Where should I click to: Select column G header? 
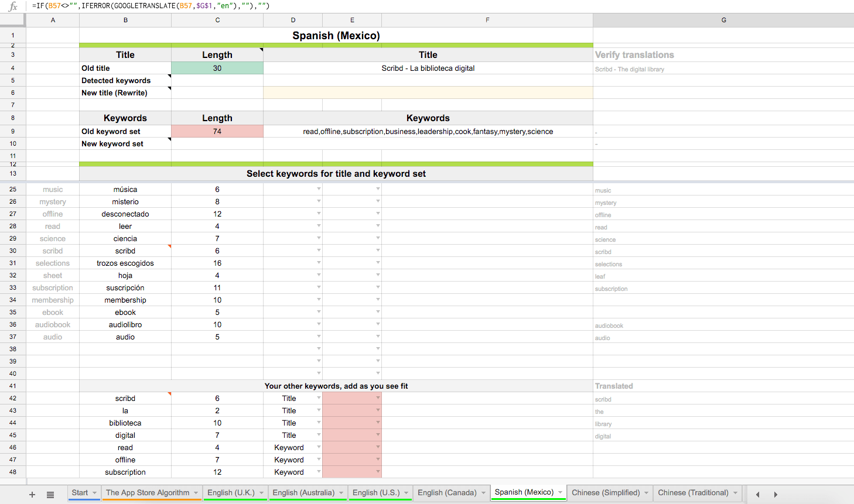(x=723, y=20)
